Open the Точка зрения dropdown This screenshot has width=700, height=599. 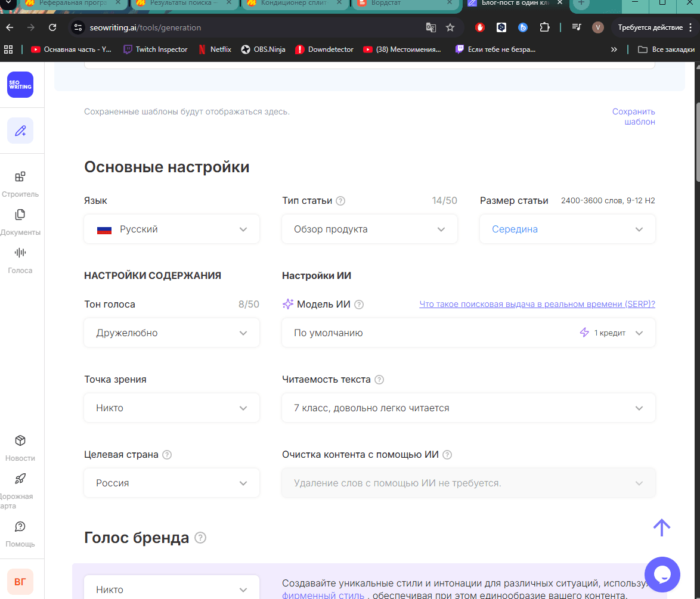172,408
